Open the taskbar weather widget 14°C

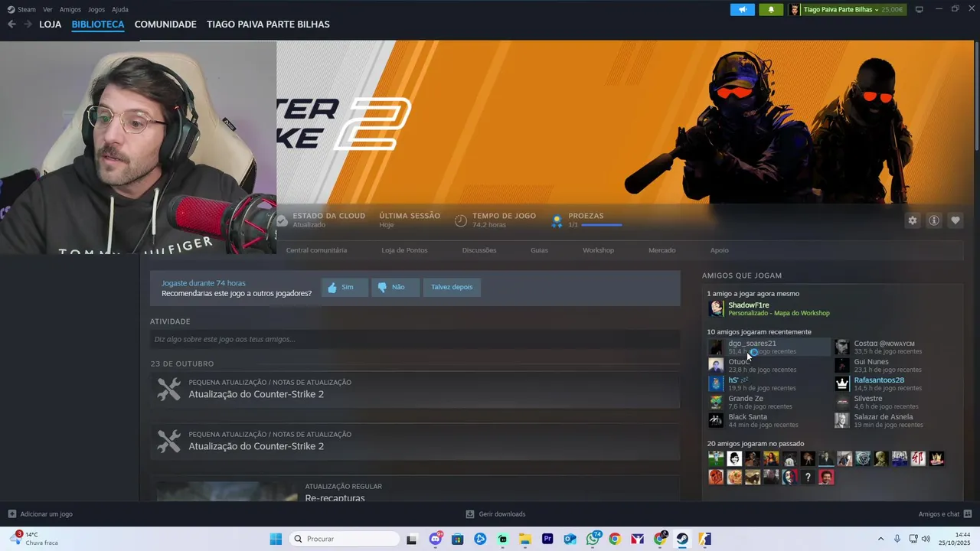click(x=34, y=539)
